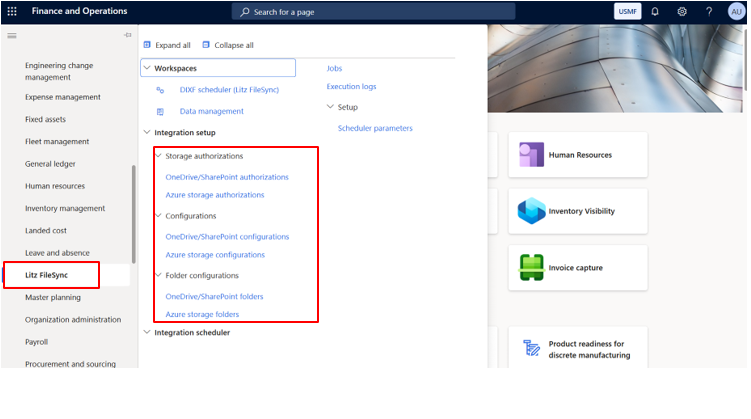Click the Product readiness tile icon
Image resolution: width=751 pixels, height=419 pixels.
[x=531, y=348]
